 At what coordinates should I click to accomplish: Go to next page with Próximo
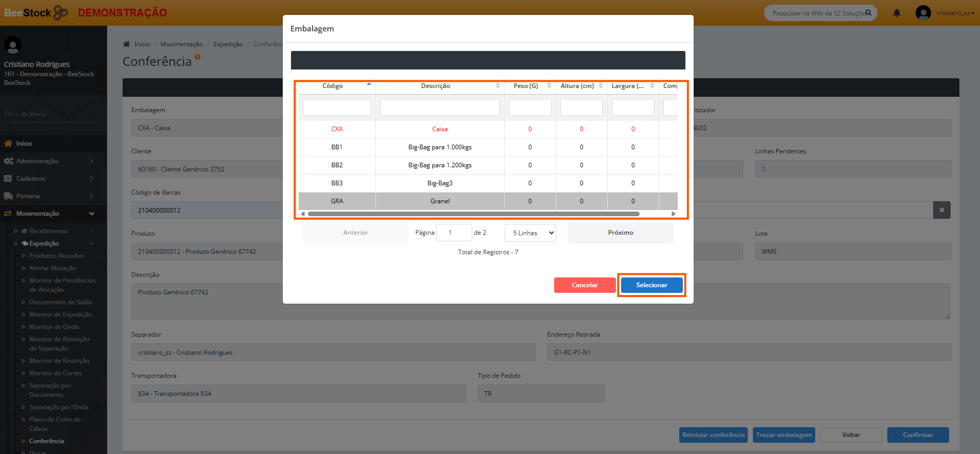click(620, 233)
